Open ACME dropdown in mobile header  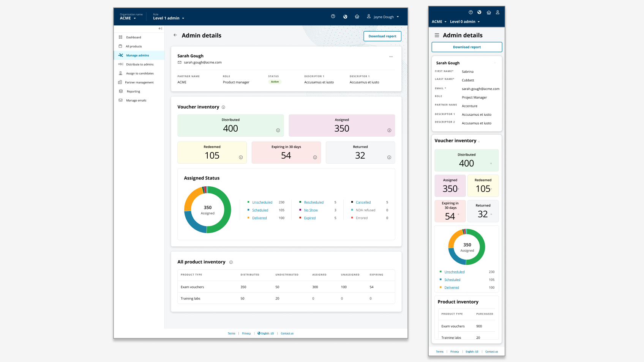pos(439,22)
